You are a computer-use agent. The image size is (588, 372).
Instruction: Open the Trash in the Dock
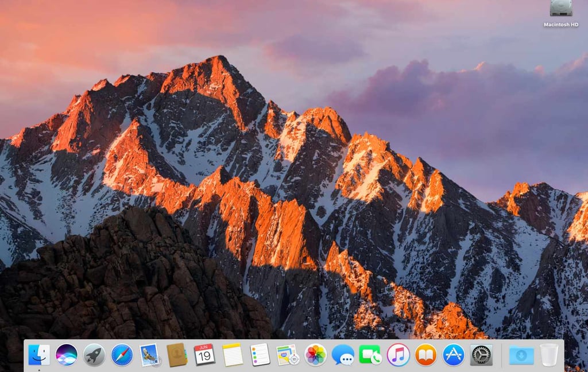pos(549,355)
